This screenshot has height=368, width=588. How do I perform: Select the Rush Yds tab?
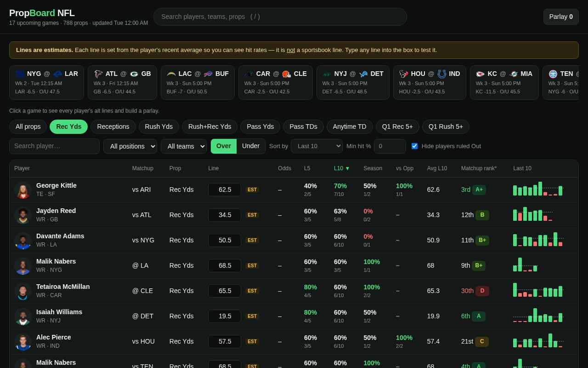(159, 126)
